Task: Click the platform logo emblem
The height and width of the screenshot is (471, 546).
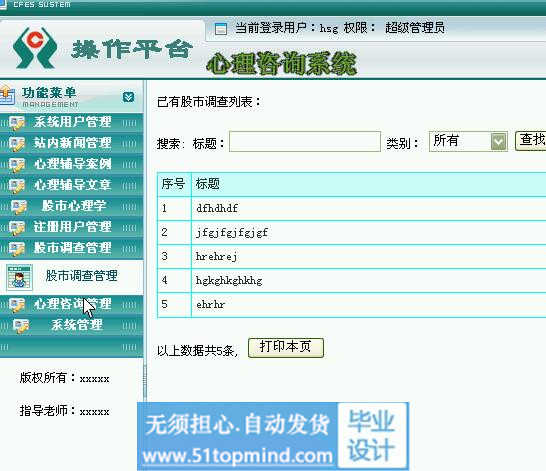Action: click(35, 48)
